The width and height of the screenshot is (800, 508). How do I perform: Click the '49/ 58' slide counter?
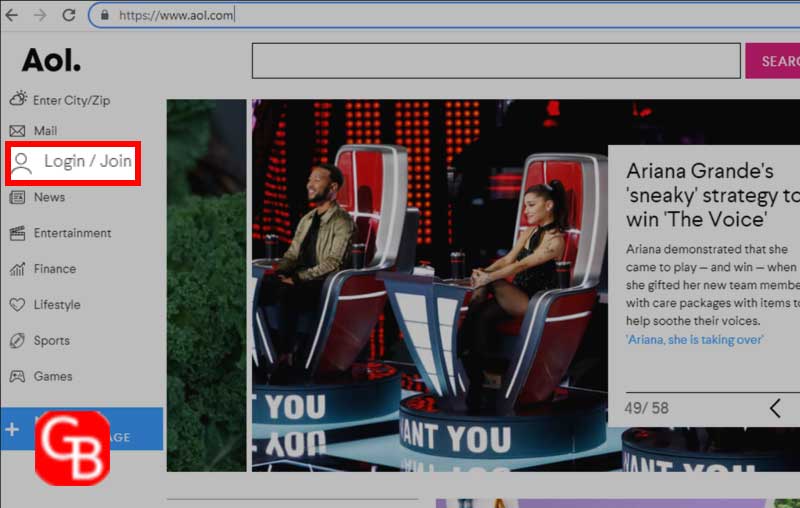coord(646,408)
